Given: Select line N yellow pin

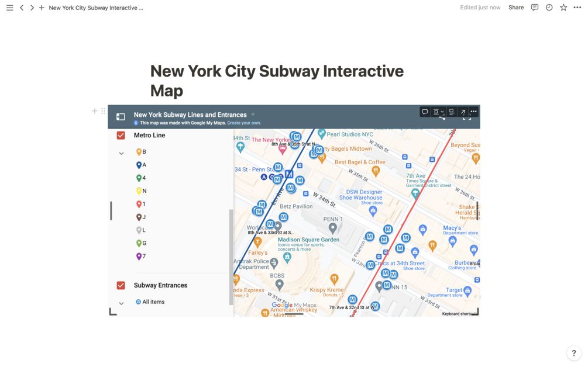Looking at the screenshot, I should click(139, 191).
